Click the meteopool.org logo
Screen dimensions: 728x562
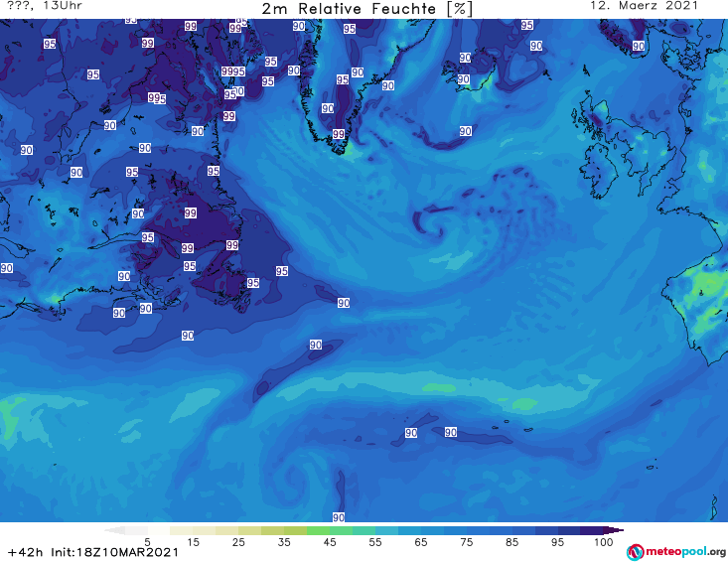click(x=676, y=552)
